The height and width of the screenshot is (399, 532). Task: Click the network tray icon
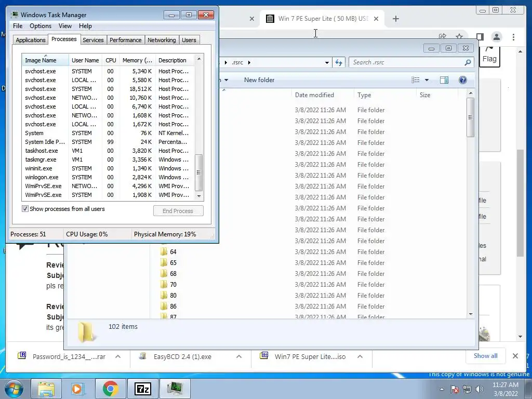pos(467,389)
